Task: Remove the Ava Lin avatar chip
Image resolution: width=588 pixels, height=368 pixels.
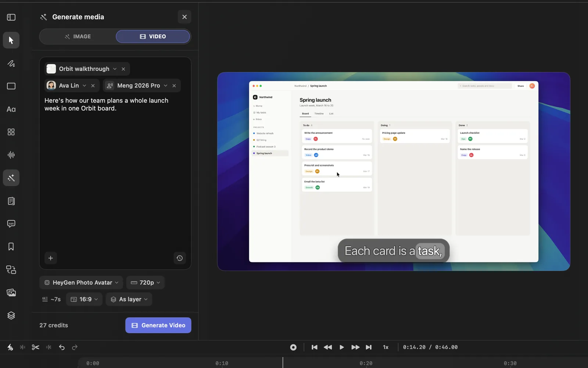Action: pyautogui.click(x=93, y=85)
